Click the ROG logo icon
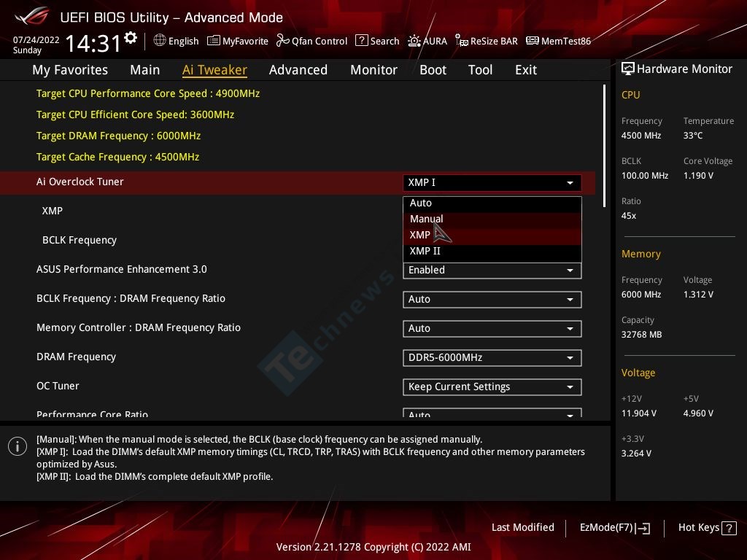 click(32, 16)
